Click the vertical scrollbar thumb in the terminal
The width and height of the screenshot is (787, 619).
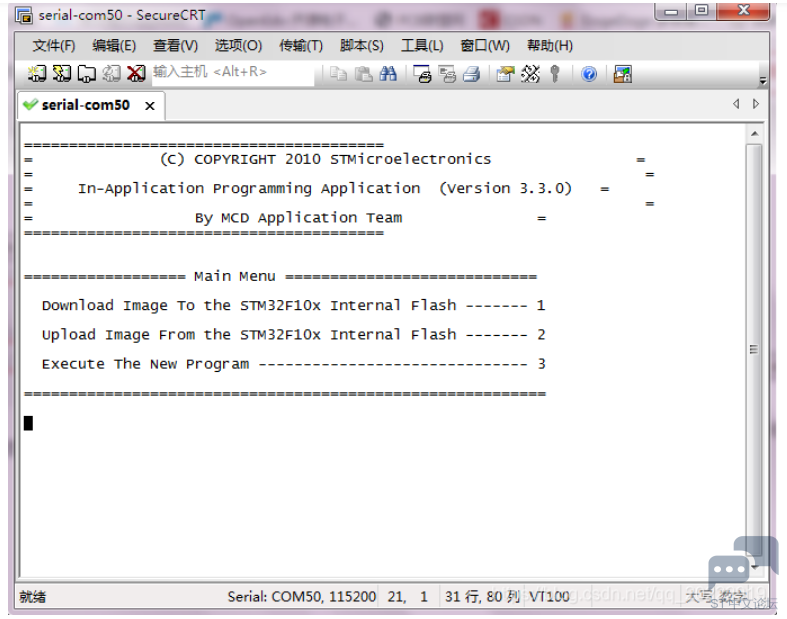click(x=754, y=349)
